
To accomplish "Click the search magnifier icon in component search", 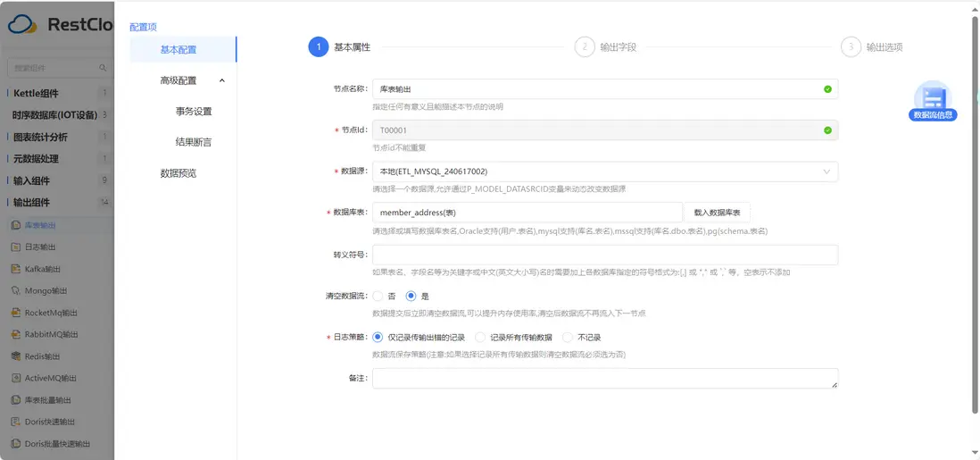I will click(104, 68).
